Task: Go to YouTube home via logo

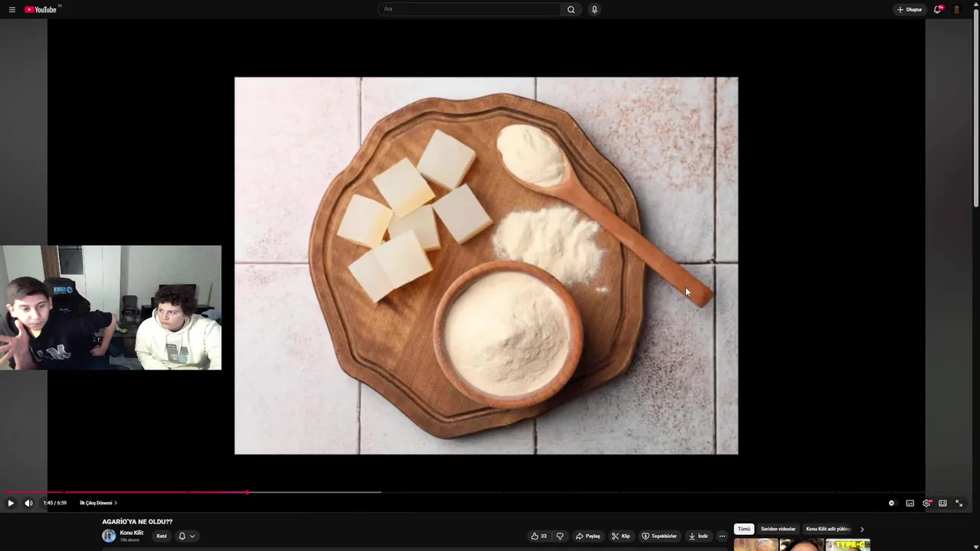Action: pyautogui.click(x=41, y=10)
